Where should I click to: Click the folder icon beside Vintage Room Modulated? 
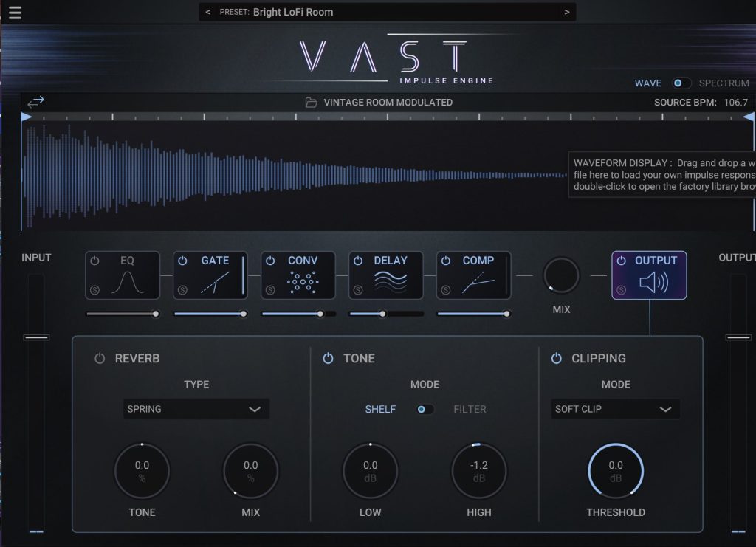click(312, 103)
